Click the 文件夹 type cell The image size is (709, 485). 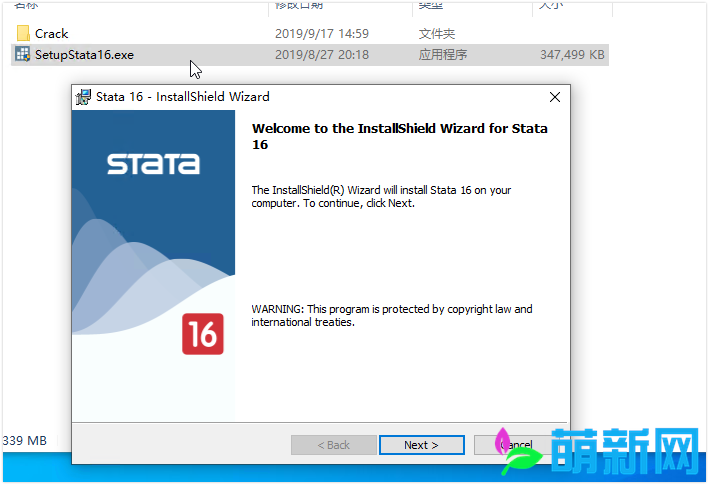click(x=437, y=33)
